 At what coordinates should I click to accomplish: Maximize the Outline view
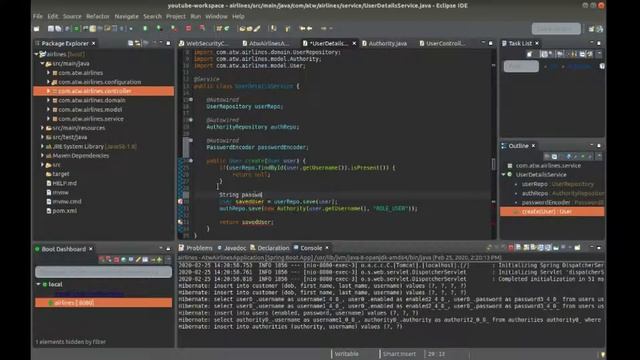point(599,146)
